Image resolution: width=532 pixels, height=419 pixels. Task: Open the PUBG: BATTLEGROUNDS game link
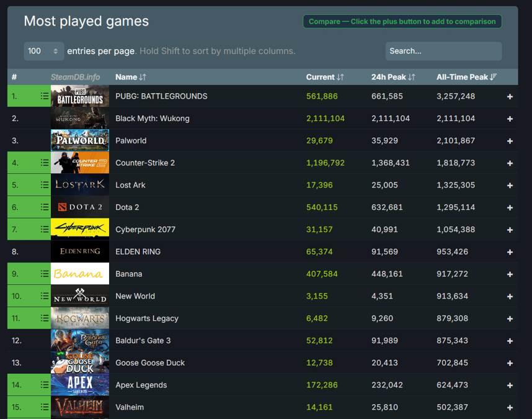(x=161, y=96)
